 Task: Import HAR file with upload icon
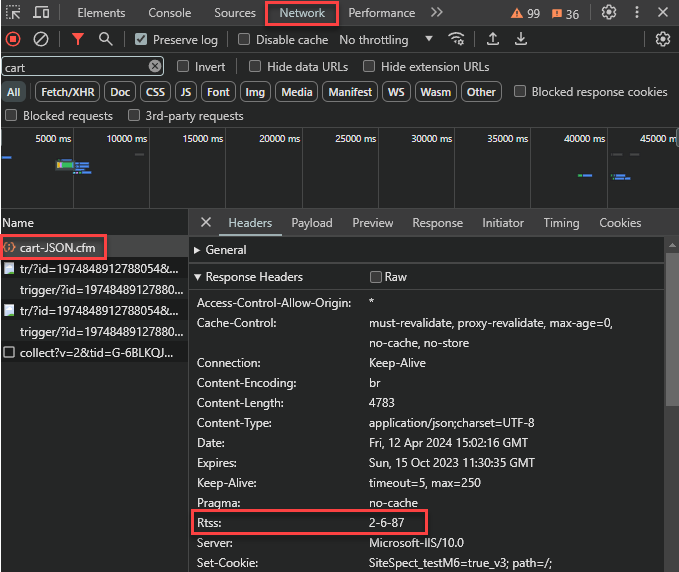tap(493, 39)
